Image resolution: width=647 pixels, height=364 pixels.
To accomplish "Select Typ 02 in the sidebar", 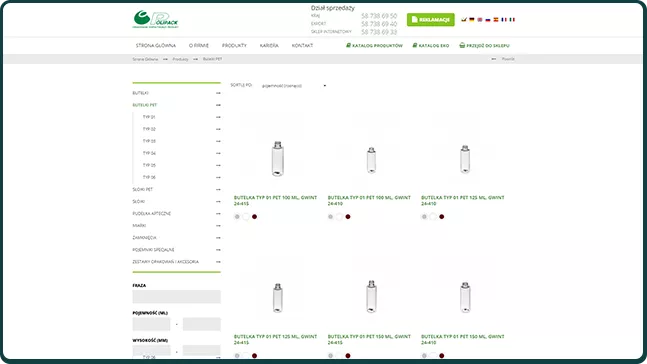I will [149, 129].
